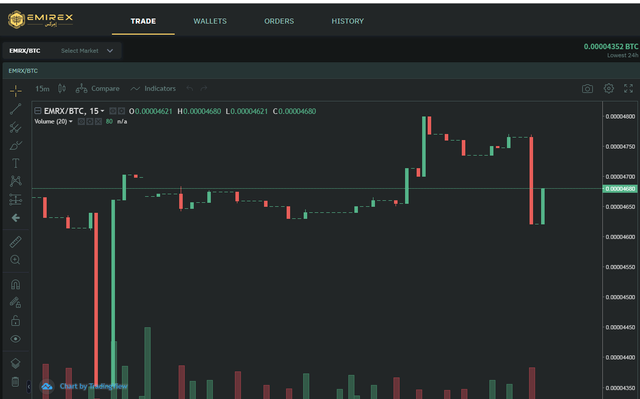640x399 pixels.
Task: Switch the chart to fullscreen mode
Action: tap(629, 89)
